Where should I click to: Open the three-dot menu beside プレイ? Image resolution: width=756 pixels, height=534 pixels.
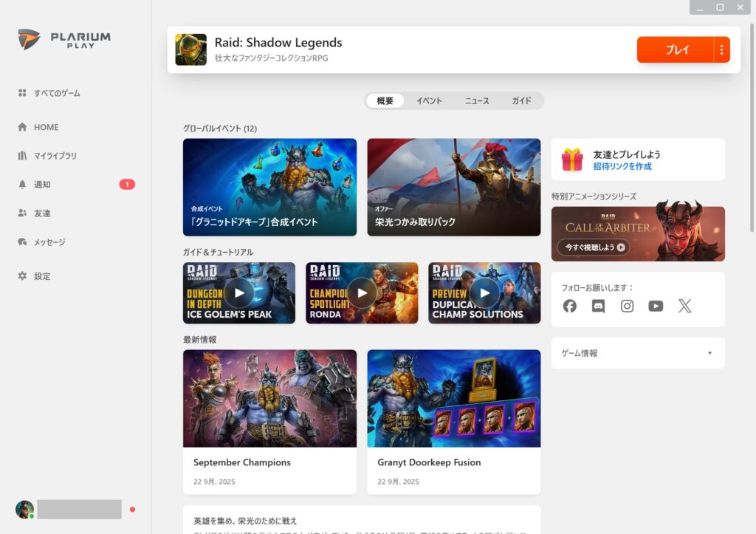(721, 50)
